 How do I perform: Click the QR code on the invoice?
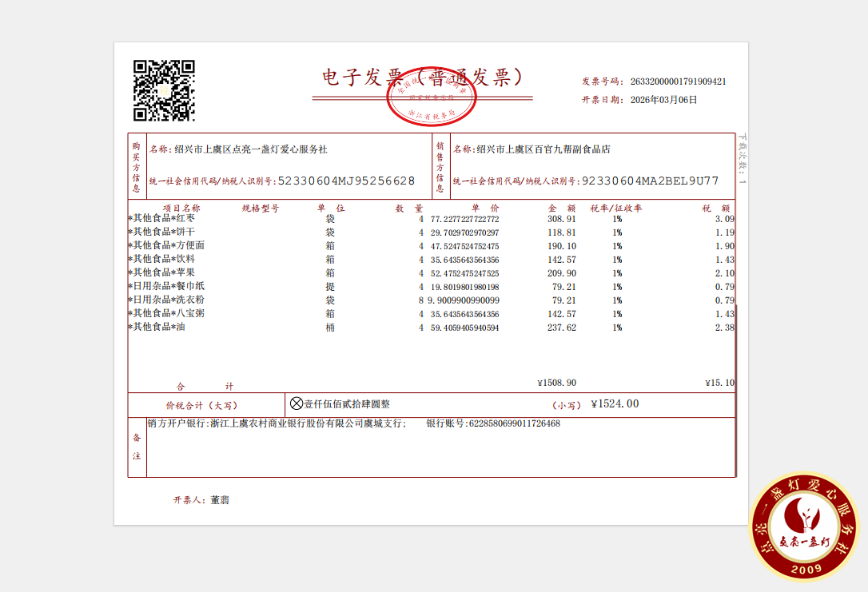(x=164, y=90)
